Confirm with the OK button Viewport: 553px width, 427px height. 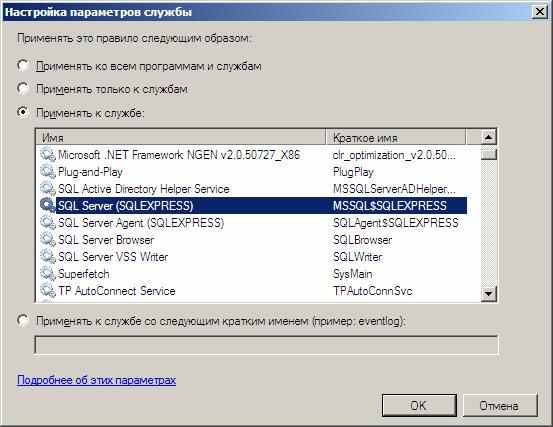tap(419, 405)
